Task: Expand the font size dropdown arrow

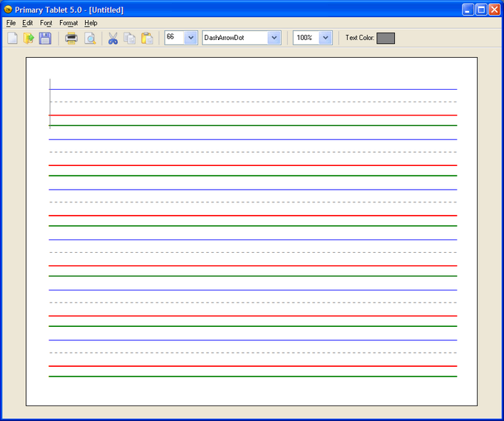Action: 190,38
